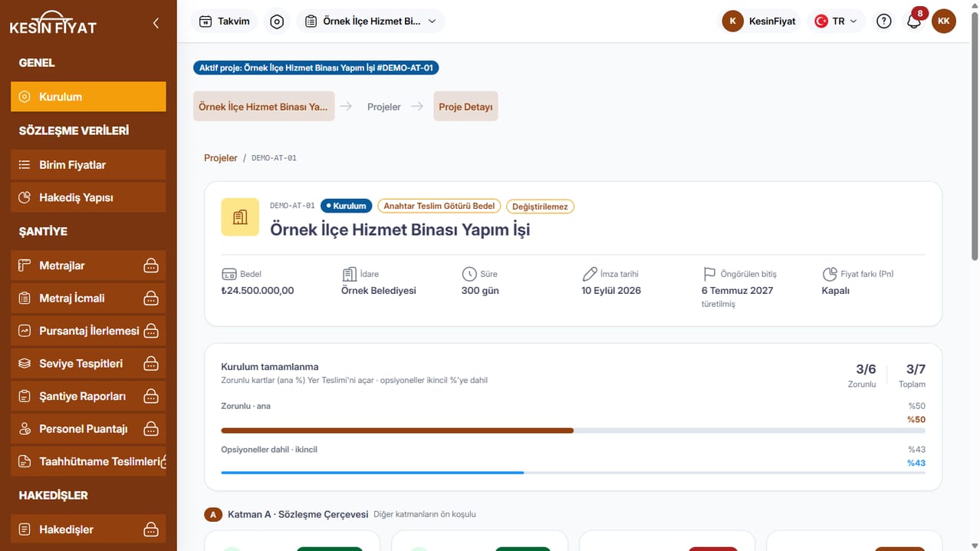
Task: Click the active project banner pill
Action: coord(316,68)
